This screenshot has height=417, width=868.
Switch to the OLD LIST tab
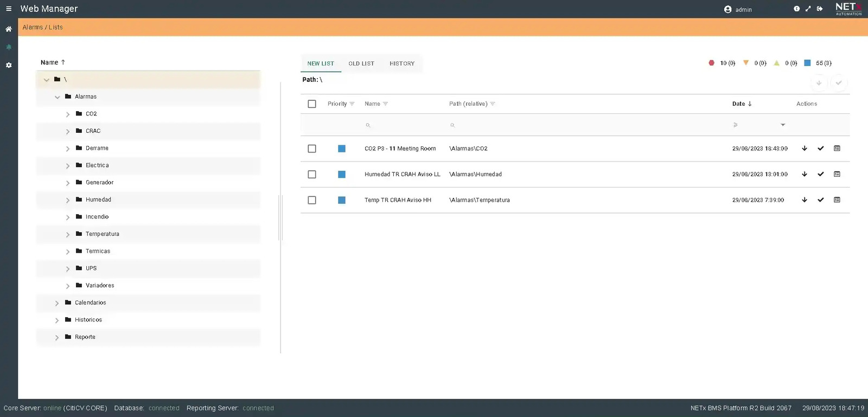361,63
